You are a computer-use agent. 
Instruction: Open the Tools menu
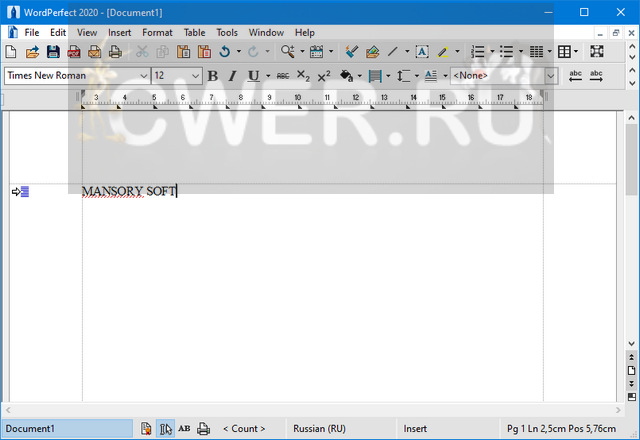pyautogui.click(x=227, y=32)
